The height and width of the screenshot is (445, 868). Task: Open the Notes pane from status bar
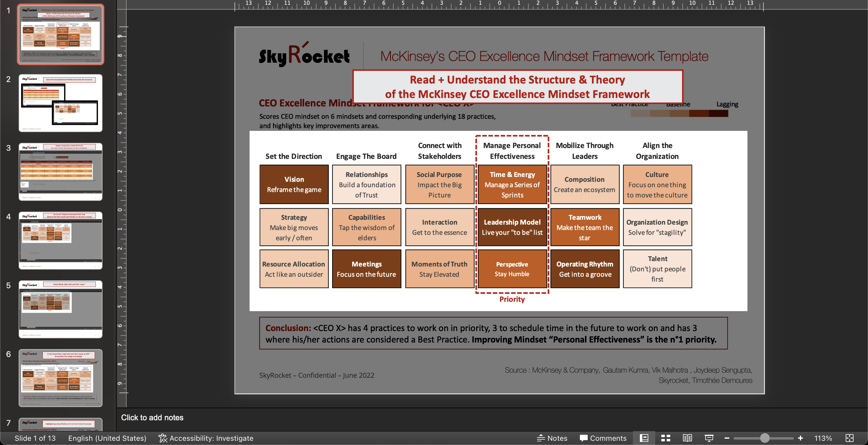[552, 438]
